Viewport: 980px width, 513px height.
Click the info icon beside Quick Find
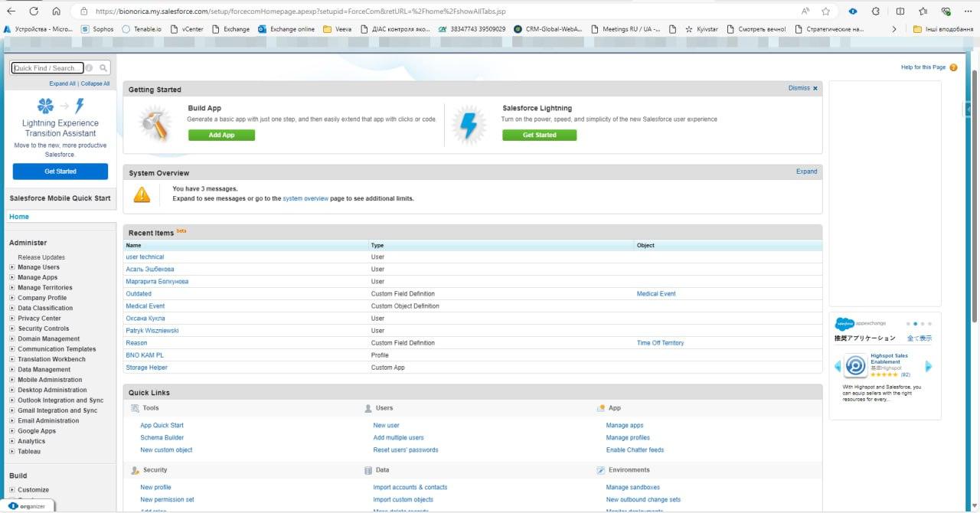89,68
